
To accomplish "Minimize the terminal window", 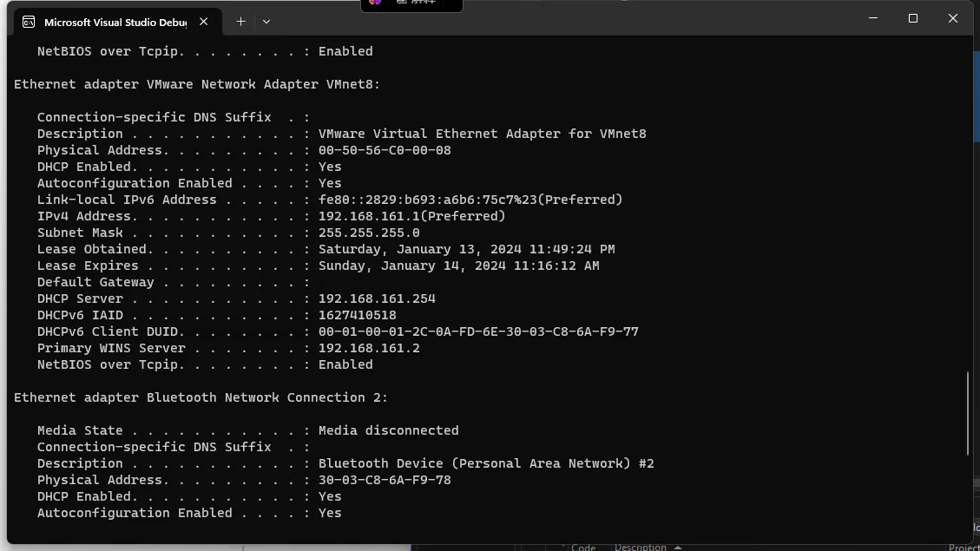I will [873, 19].
